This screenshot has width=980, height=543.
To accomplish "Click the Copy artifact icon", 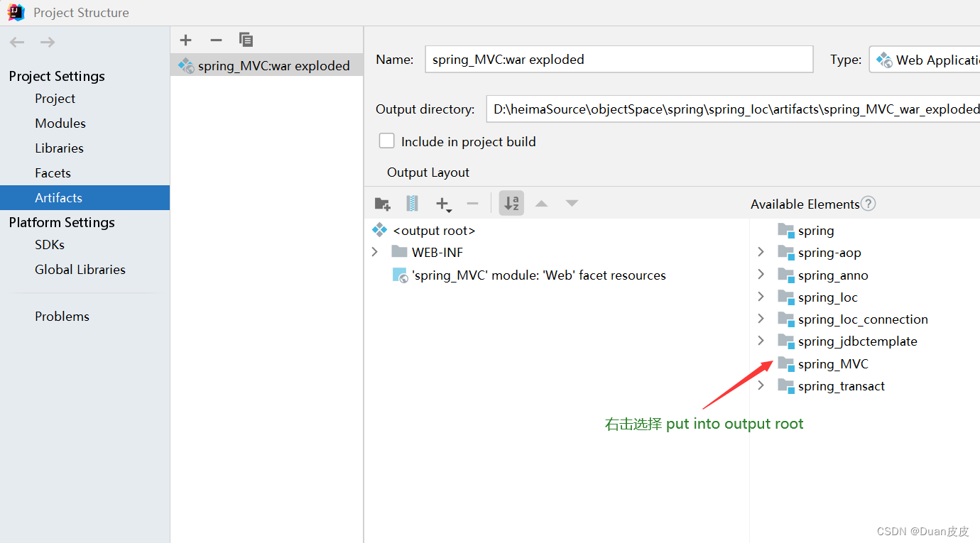I will (246, 40).
